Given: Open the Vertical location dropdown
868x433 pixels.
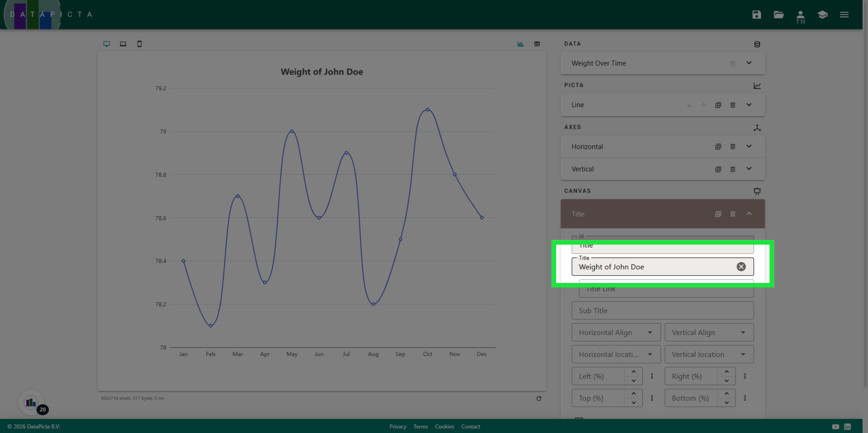Looking at the screenshot, I should pyautogui.click(x=708, y=354).
